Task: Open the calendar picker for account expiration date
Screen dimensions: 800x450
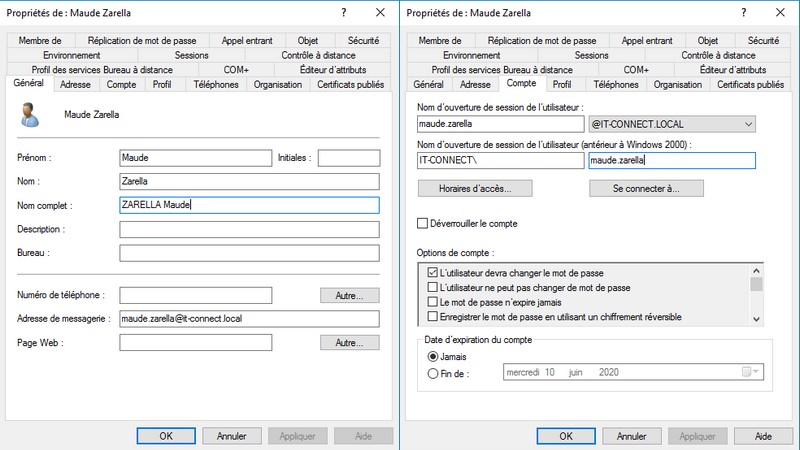Action: (x=750, y=372)
